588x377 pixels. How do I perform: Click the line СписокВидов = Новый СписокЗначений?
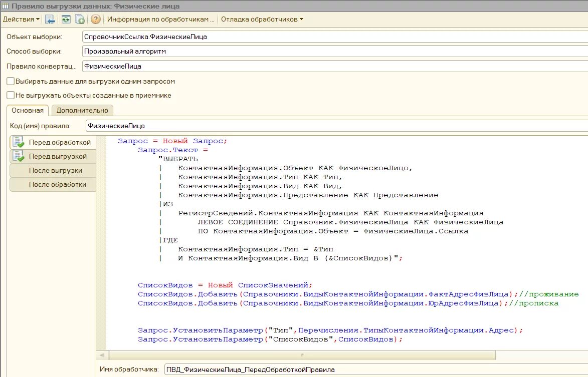(225, 285)
